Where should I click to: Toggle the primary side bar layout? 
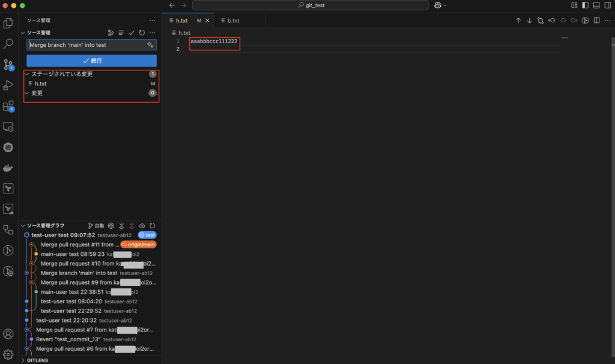(585, 5)
